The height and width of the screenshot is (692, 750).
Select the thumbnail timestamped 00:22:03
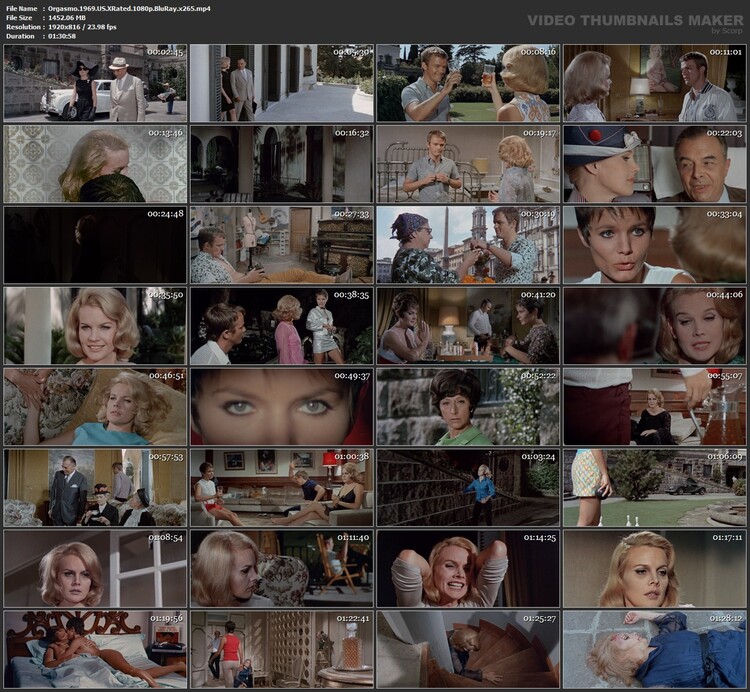click(x=655, y=164)
